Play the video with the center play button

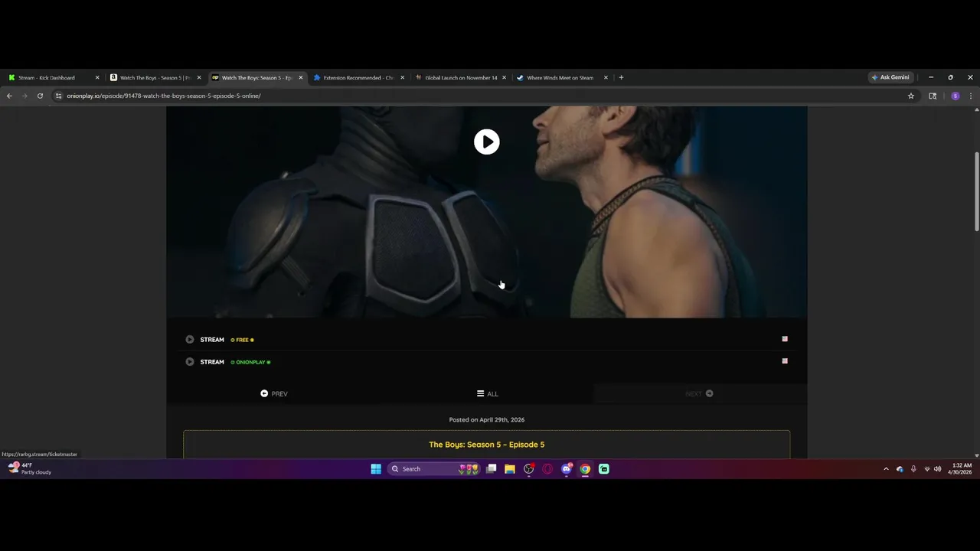tap(486, 142)
